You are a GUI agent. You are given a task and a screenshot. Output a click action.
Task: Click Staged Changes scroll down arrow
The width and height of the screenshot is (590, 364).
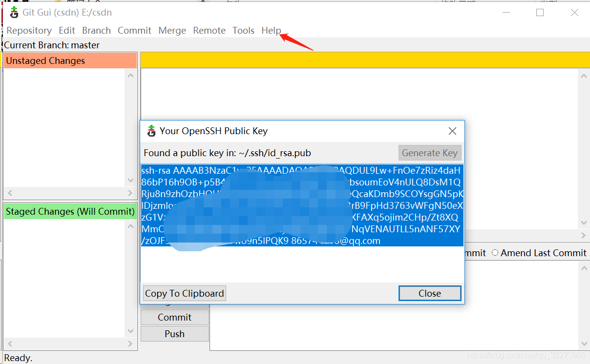coord(130,331)
